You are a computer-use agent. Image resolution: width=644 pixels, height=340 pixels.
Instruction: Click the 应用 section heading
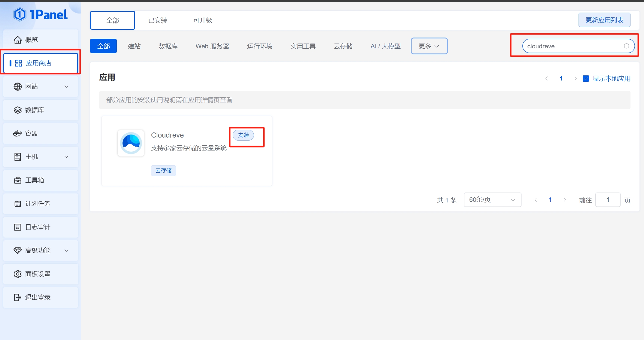[x=107, y=77]
